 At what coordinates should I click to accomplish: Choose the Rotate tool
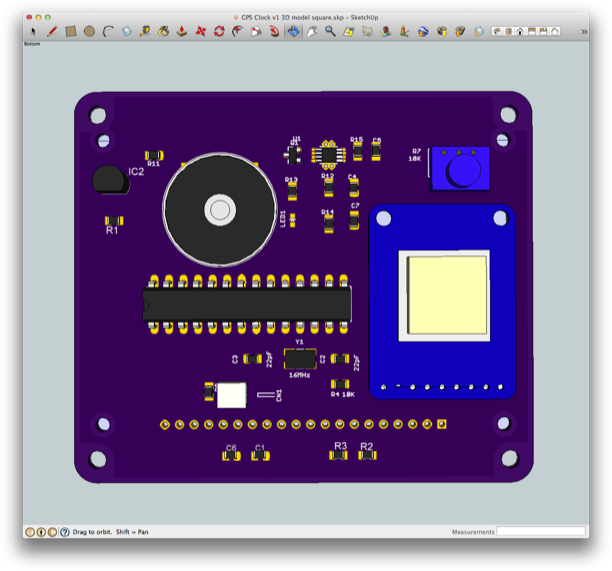click(219, 31)
